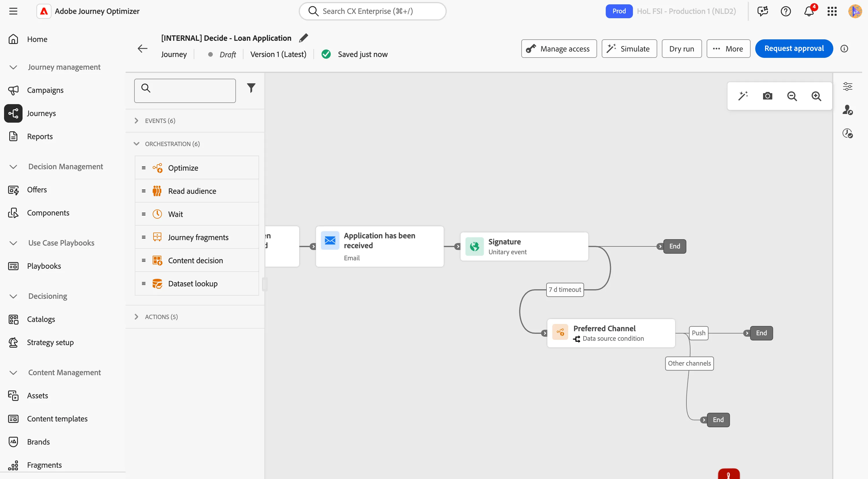Open journey properties sliders icon
The width and height of the screenshot is (868, 479).
pyautogui.click(x=847, y=86)
